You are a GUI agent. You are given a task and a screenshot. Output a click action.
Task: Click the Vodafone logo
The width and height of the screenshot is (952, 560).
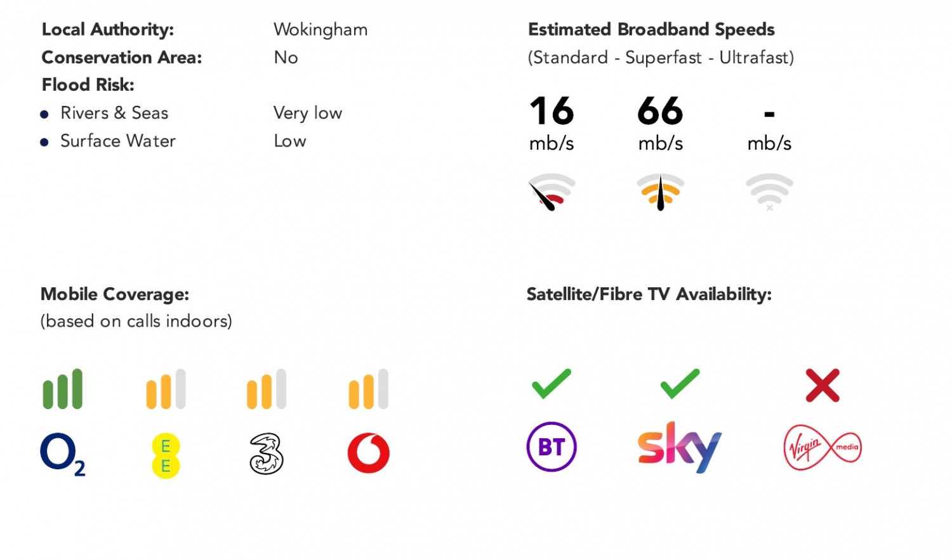click(369, 453)
